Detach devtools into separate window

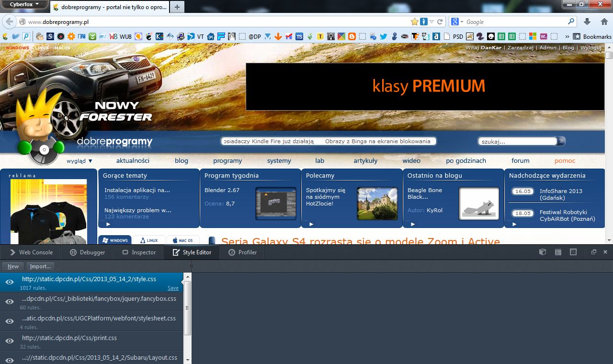(594, 252)
